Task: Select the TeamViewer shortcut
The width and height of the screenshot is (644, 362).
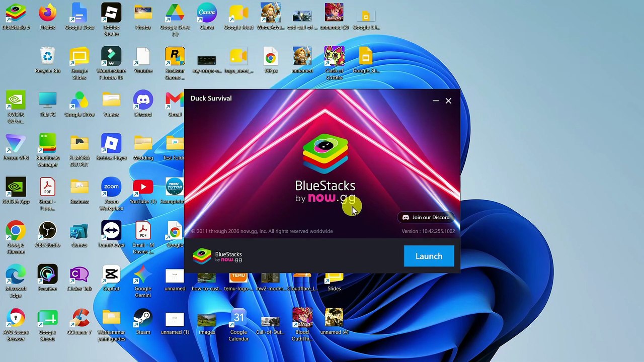Action: tap(111, 235)
